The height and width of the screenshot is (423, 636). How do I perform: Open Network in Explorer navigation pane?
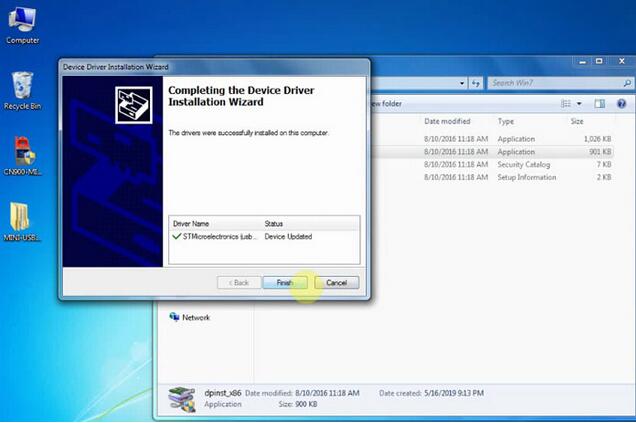coord(190,317)
